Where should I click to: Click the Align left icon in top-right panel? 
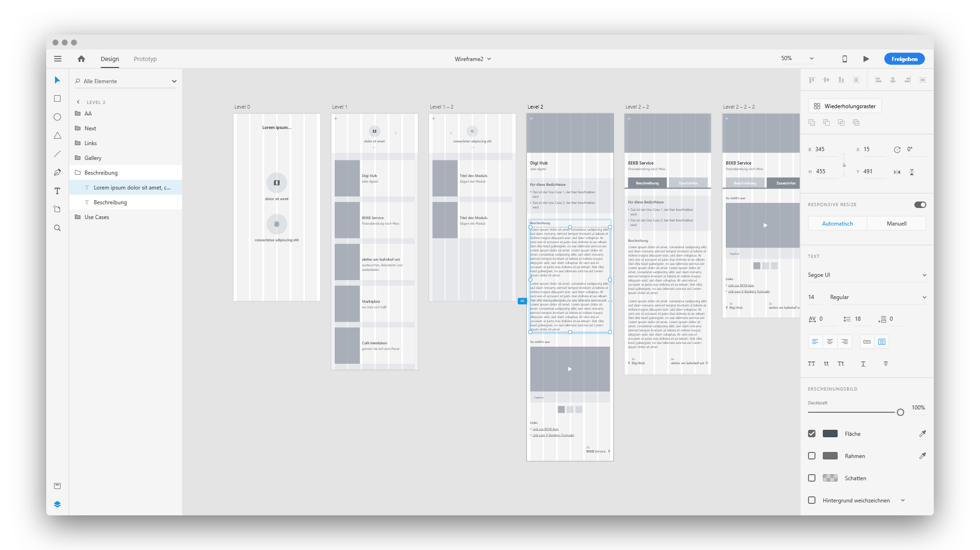878,81
